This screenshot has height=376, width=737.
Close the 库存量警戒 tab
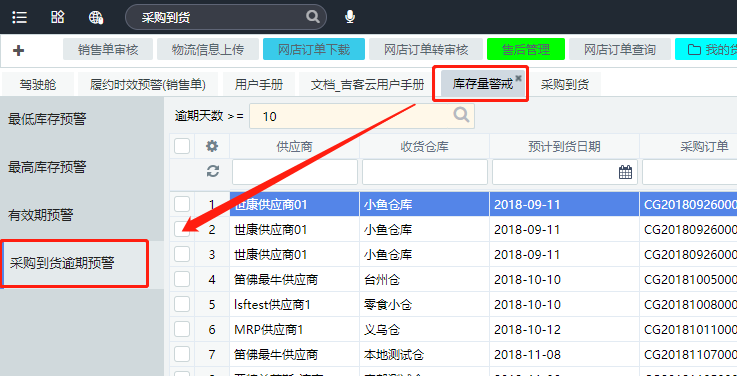pos(518,78)
